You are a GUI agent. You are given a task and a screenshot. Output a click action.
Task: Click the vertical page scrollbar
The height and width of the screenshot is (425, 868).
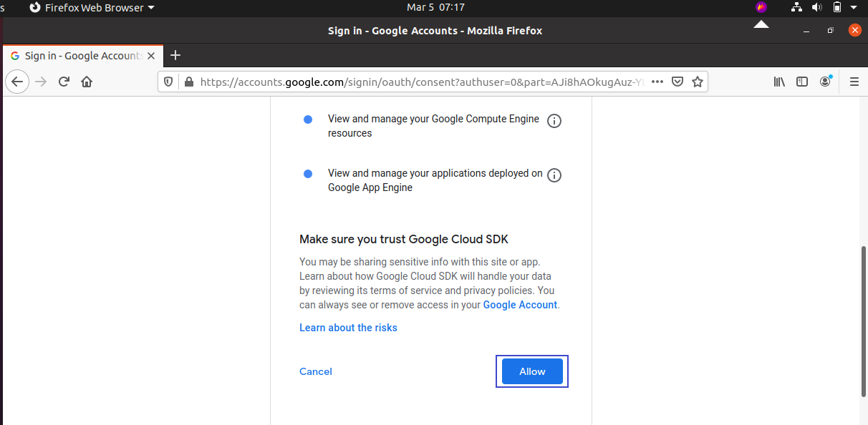[863, 321]
